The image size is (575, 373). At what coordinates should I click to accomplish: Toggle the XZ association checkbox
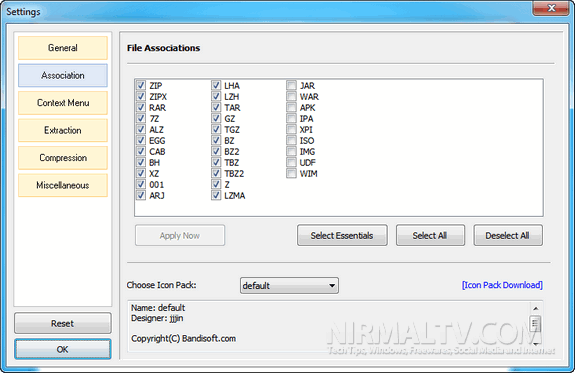(x=141, y=173)
